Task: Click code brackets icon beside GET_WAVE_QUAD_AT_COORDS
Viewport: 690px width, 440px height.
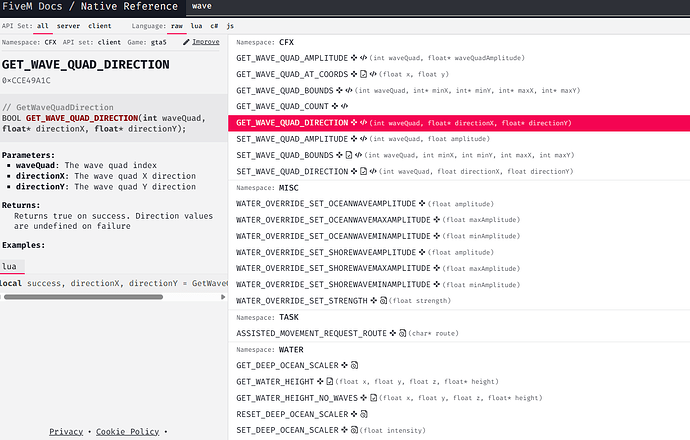Action: pyautogui.click(x=373, y=74)
